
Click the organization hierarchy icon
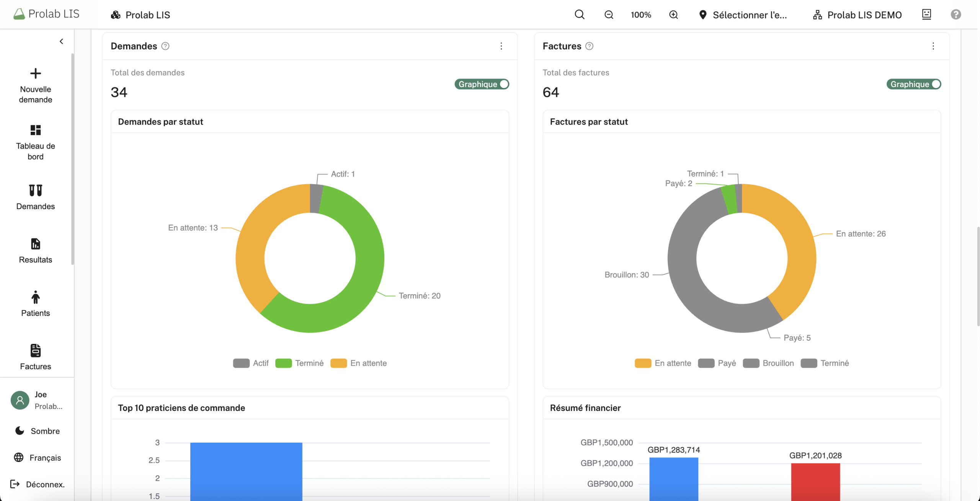tap(818, 15)
